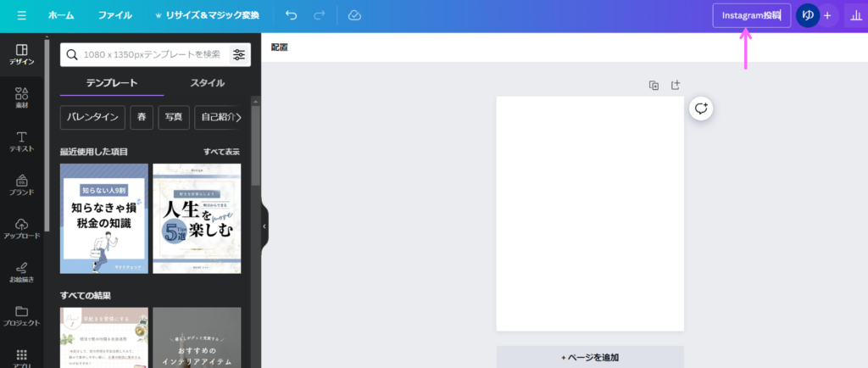
Task: Click the undo arrow icon
Action: coord(292,15)
